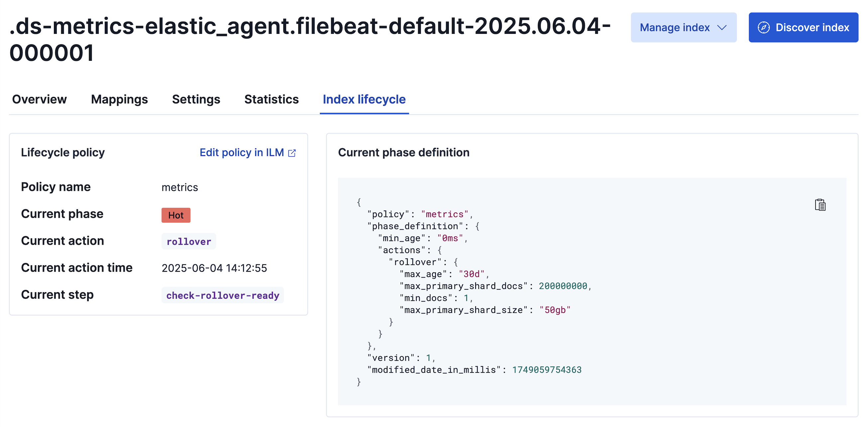
Task: Click the Current phase definition heading
Action: 404,152
